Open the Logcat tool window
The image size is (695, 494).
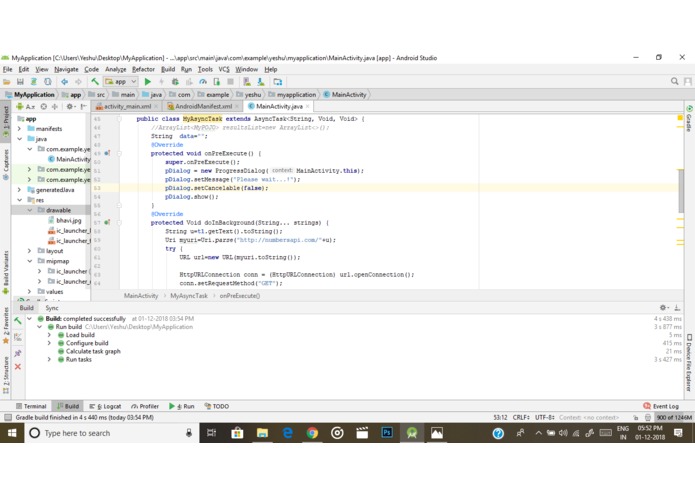105,406
